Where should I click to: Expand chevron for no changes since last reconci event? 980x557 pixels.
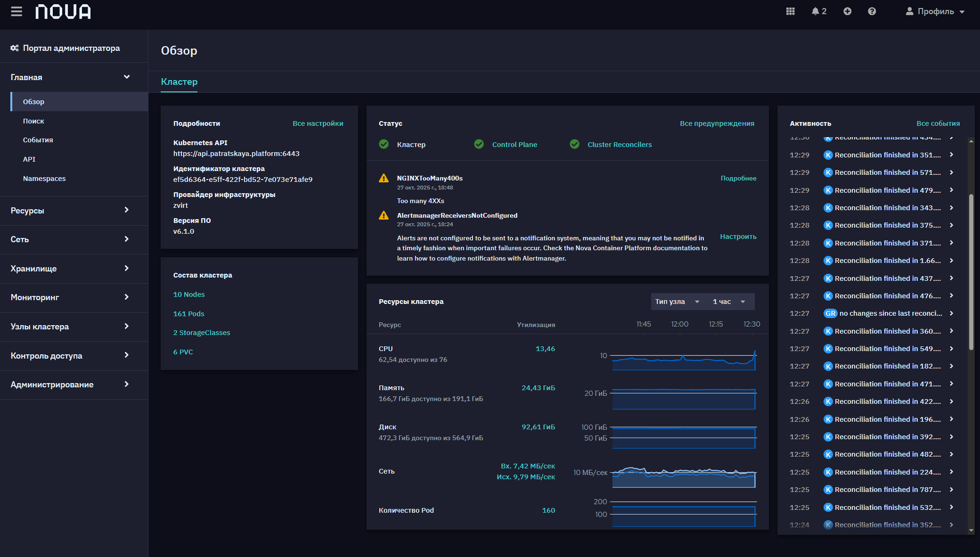tap(951, 313)
